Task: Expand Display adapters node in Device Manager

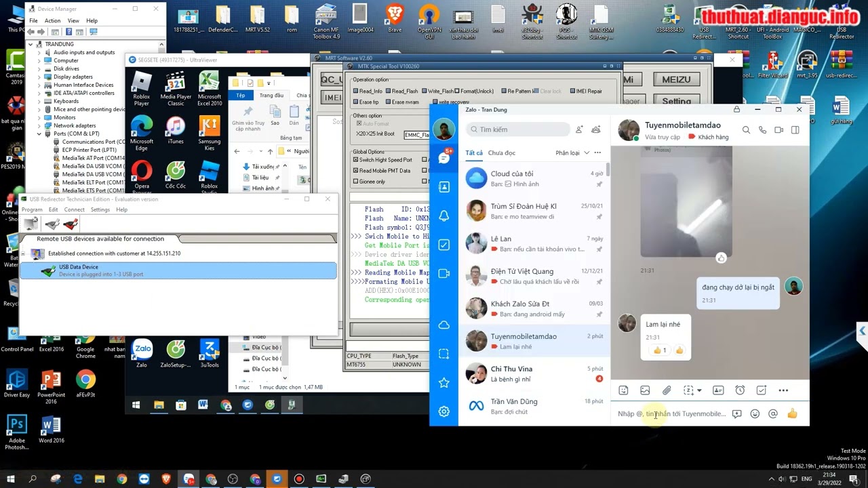Action: tap(39, 77)
